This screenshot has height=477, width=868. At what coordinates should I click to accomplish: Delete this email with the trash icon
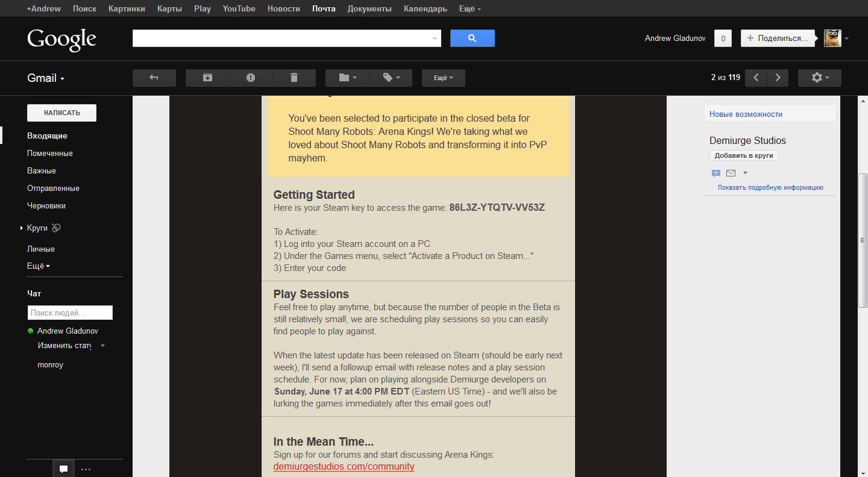click(294, 78)
